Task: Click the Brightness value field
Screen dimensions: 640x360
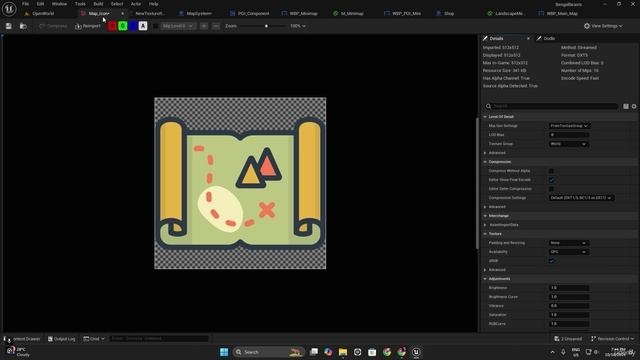Action: [569, 287]
